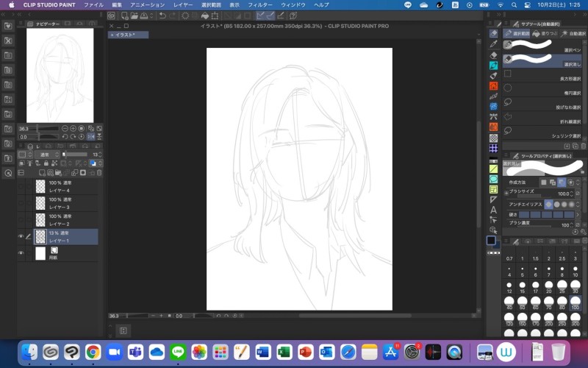The width and height of the screenshot is (588, 368).
Task: Click the text tool 'A' icon
Action: pyautogui.click(x=494, y=209)
